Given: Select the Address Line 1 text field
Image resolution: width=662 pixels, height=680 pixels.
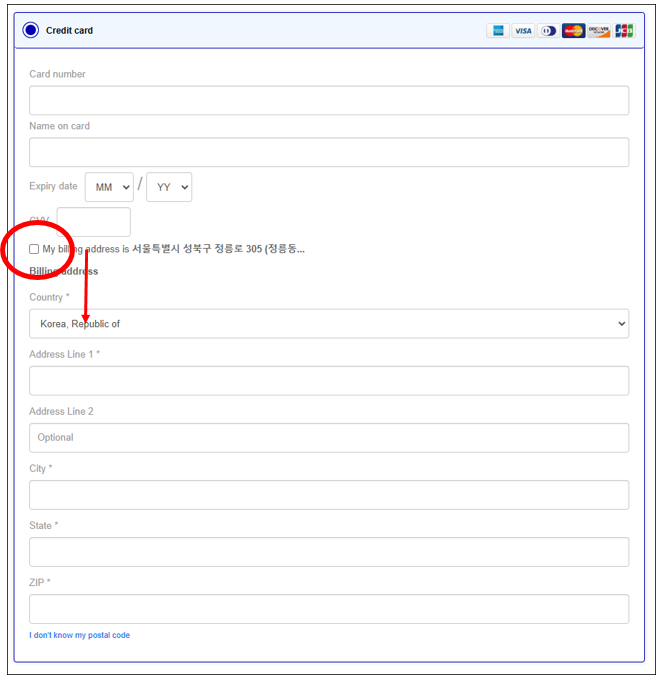Looking at the screenshot, I should pos(329,381).
